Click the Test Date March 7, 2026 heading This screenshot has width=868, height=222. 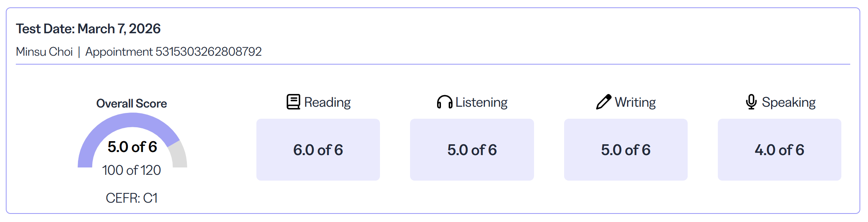click(88, 29)
